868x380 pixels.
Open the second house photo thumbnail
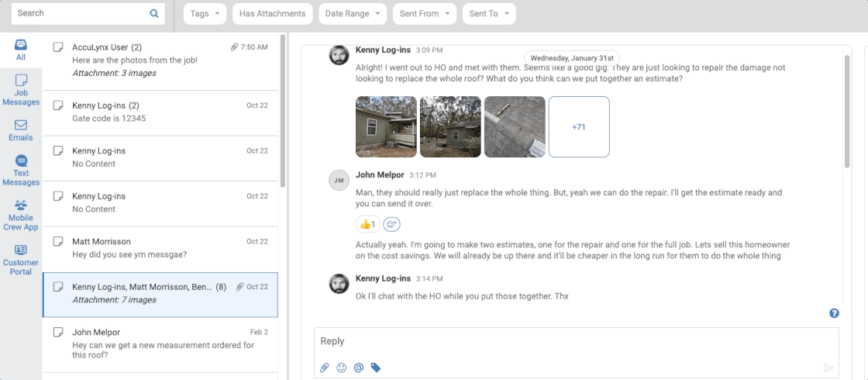[x=450, y=127]
